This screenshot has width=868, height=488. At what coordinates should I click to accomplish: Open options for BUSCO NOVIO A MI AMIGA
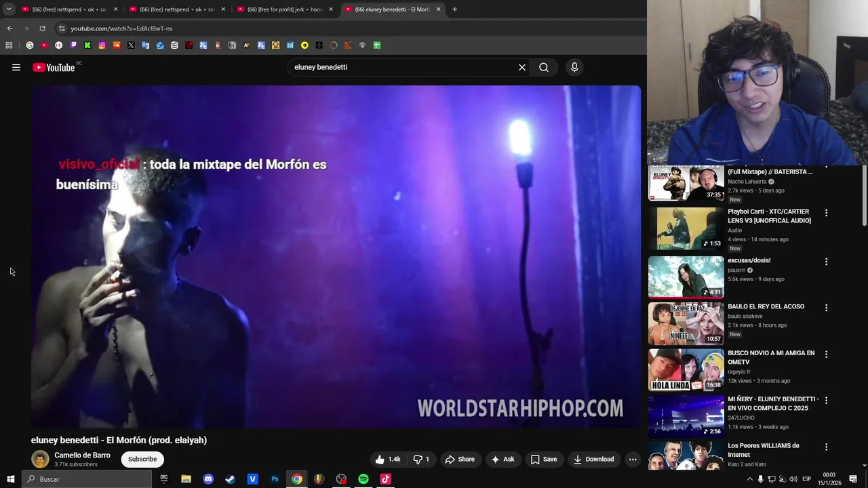(826, 354)
